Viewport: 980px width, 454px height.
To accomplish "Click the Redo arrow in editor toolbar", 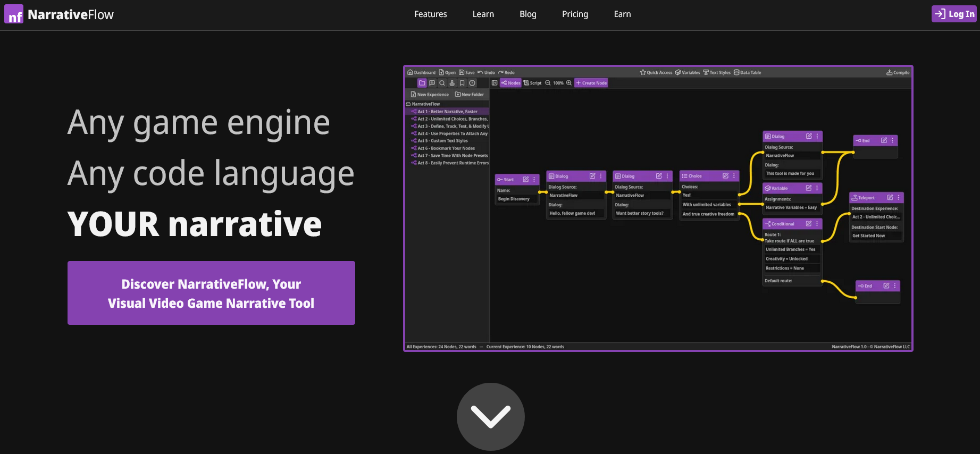I will click(x=501, y=72).
